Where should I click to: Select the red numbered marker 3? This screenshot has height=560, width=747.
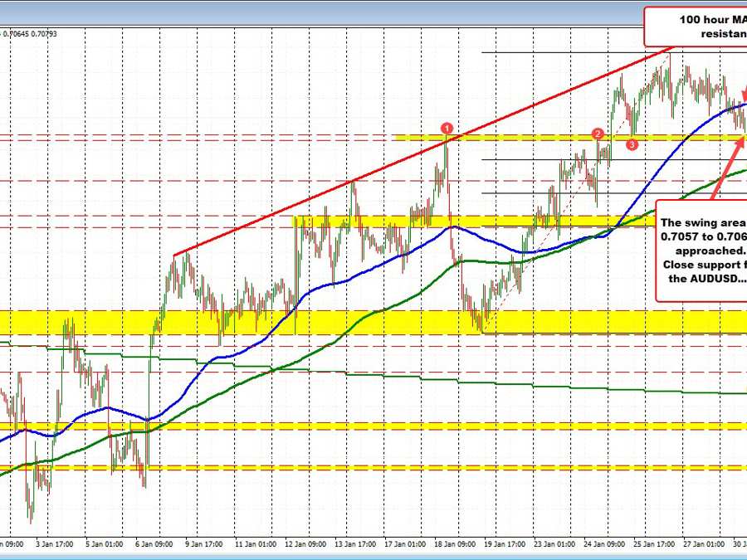coord(632,144)
